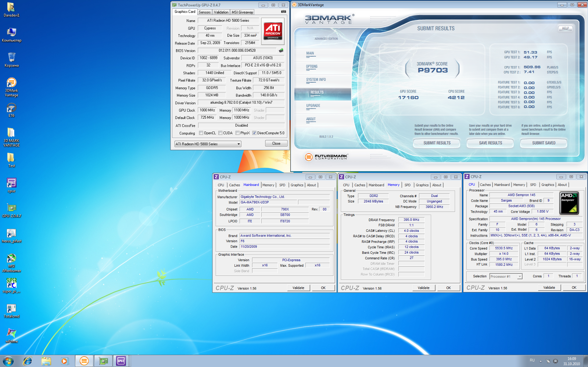
Task: Click the ATI Radeon logo in GPU-Z
Action: click(x=273, y=30)
